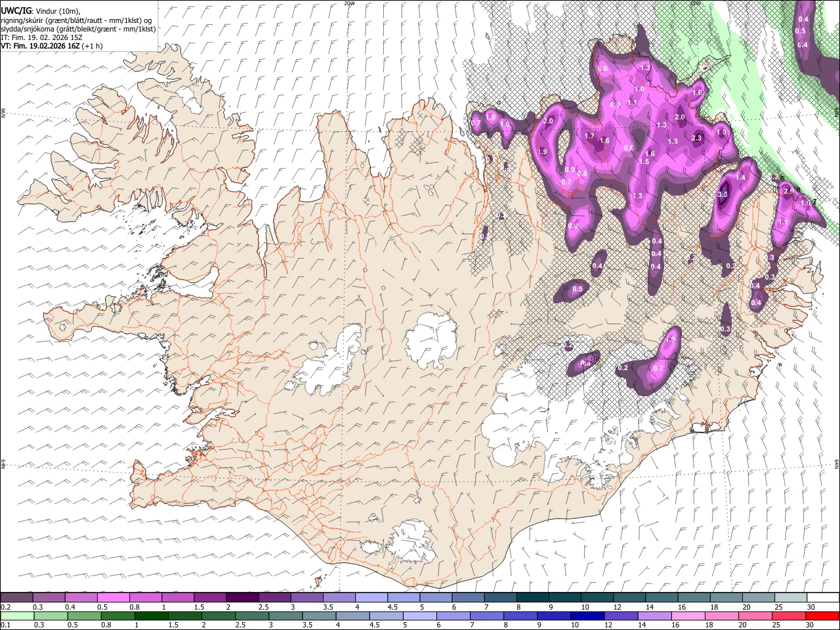Image resolution: width=840 pixels, height=630 pixels.
Task: Click upper legend swatch between 1.5 and 2
Action: click(x=209, y=598)
